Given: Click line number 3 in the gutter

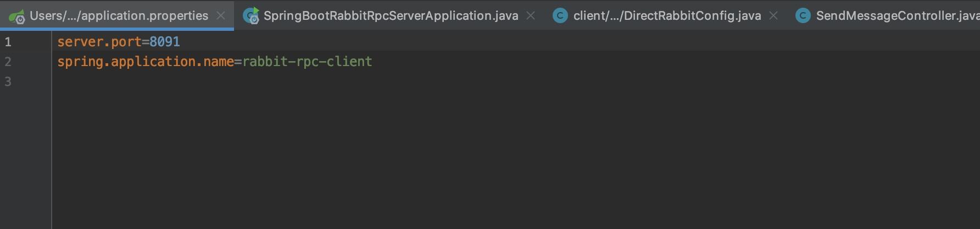Looking at the screenshot, I should [8, 81].
